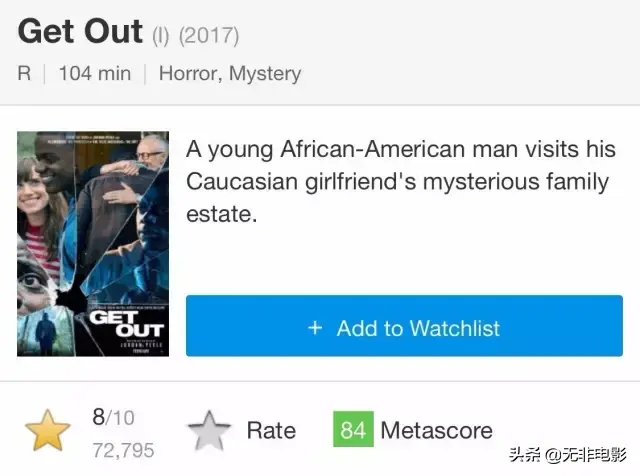Tap the Rate label to rate the movie
640x476 pixels.
point(271,431)
